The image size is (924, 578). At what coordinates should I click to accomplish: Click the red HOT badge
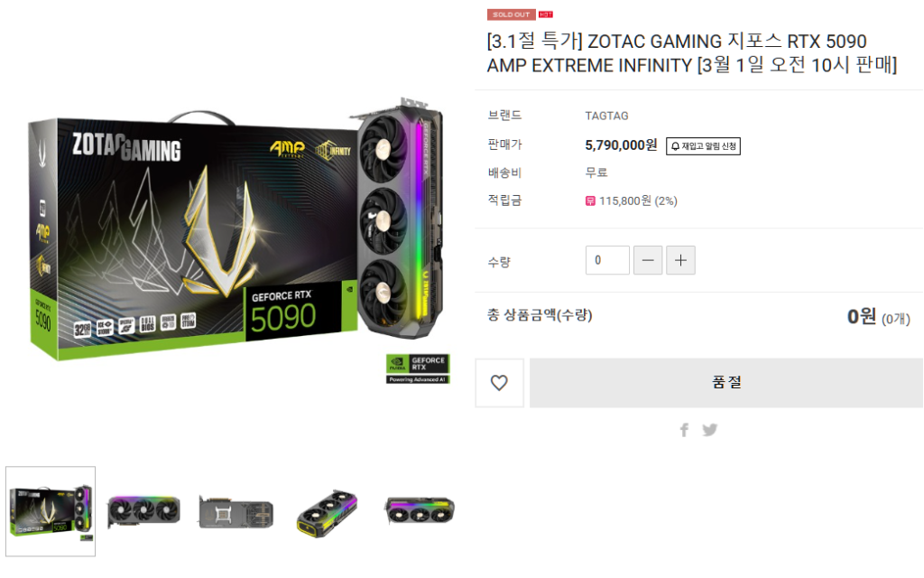[546, 14]
